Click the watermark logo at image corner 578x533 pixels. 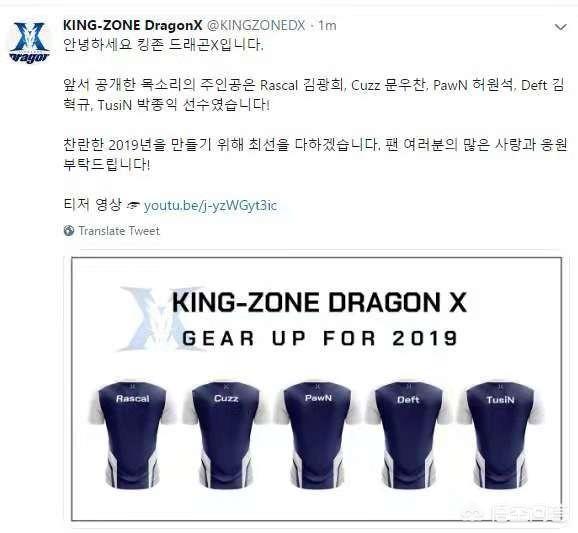(514, 513)
